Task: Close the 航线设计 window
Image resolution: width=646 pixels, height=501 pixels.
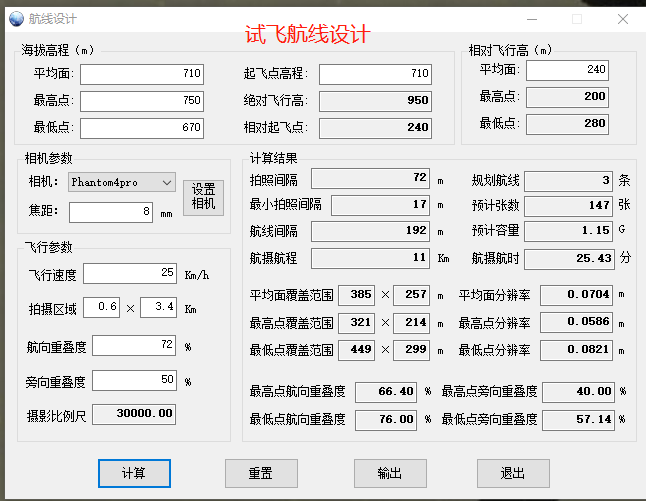Action: 623,19
